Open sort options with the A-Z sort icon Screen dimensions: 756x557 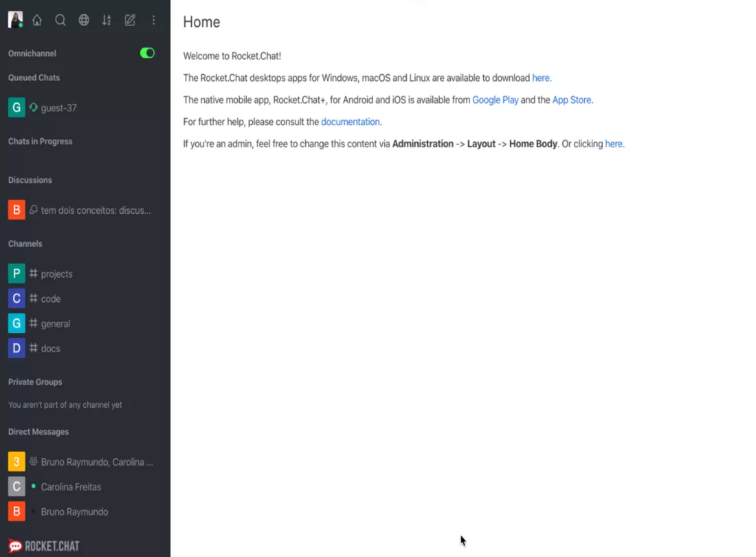107,20
